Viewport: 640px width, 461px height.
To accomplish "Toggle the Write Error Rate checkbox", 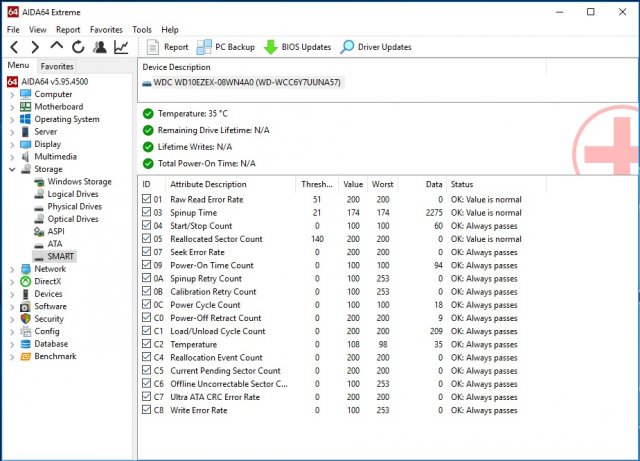I will [x=147, y=410].
